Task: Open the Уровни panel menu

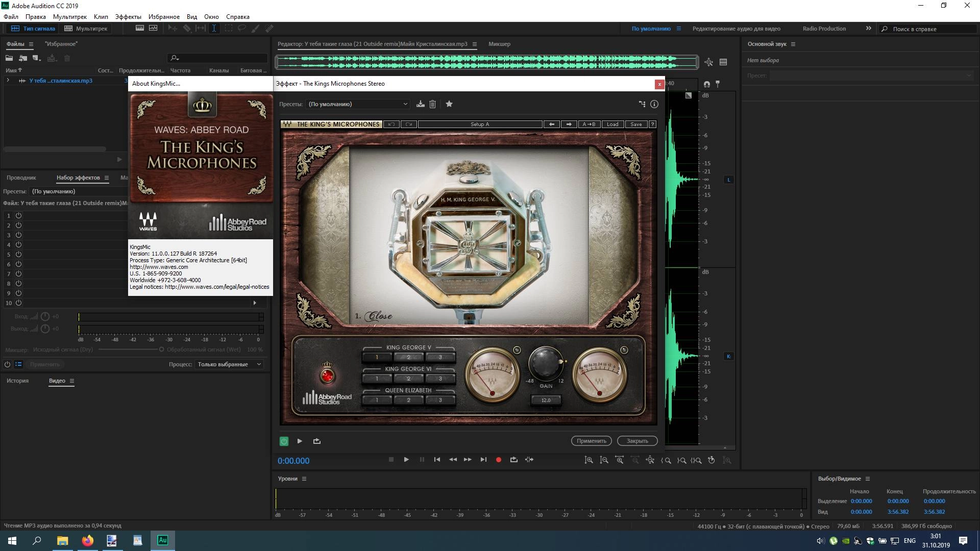Action: (304, 479)
